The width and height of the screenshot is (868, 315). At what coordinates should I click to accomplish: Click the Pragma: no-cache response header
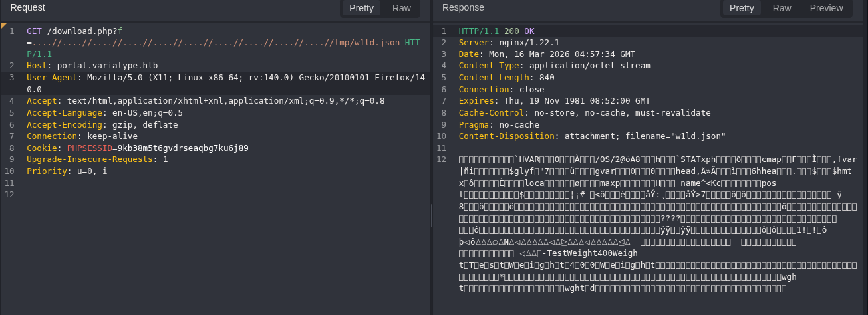point(499,125)
